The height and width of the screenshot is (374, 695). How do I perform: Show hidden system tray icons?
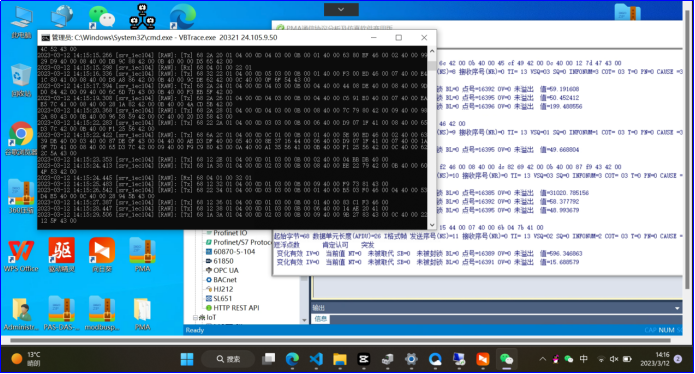pos(543,359)
